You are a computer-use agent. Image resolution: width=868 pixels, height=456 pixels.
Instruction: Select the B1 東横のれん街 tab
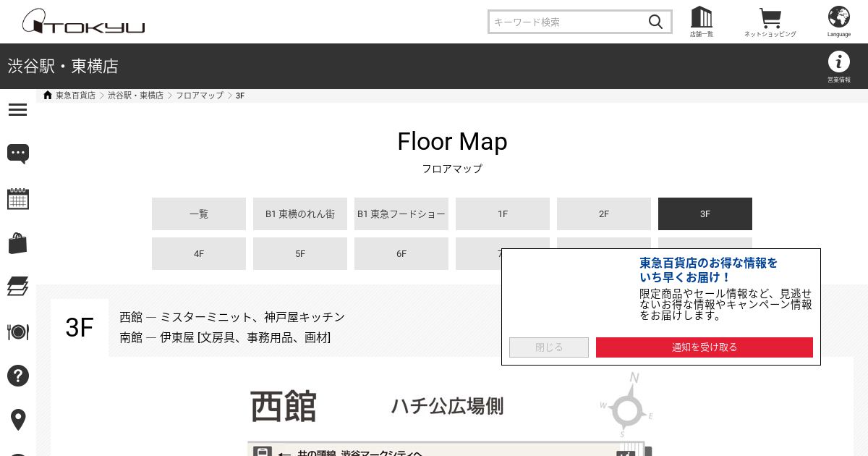click(300, 214)
